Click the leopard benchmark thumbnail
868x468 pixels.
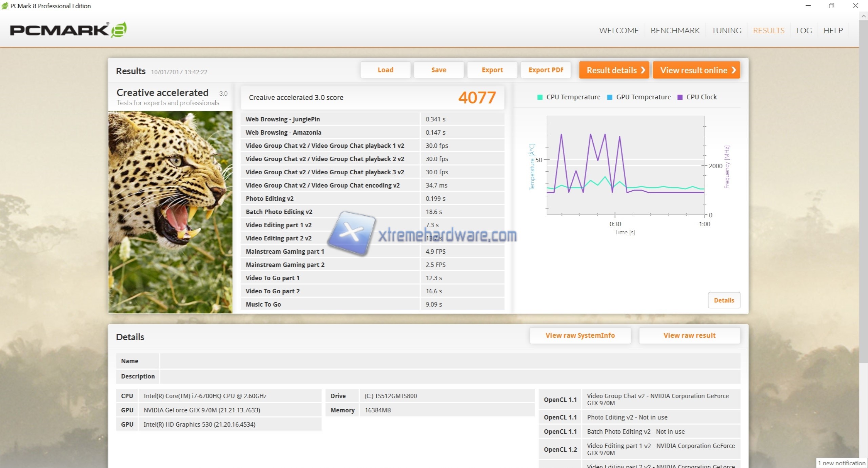coord(170,212)
